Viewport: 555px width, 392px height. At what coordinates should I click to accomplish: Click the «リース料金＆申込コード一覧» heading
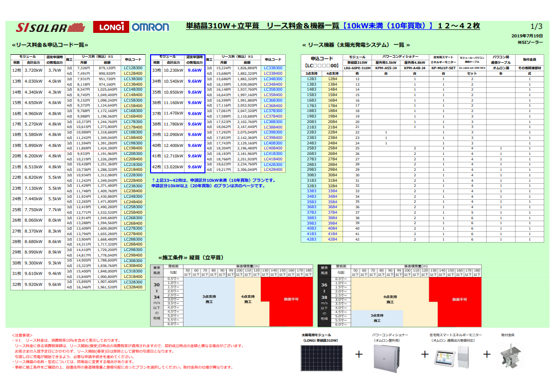tap(50, 45)
